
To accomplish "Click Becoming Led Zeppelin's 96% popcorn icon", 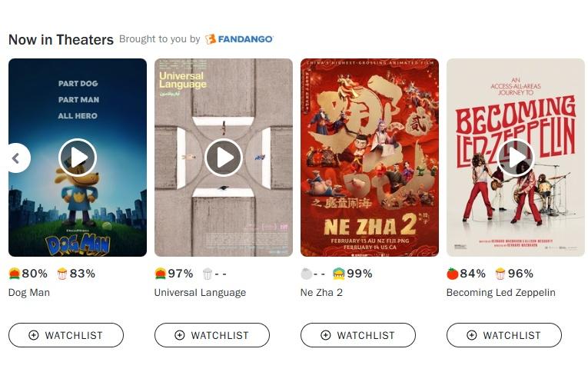I will pyautogui.click(x=500, y=274).
